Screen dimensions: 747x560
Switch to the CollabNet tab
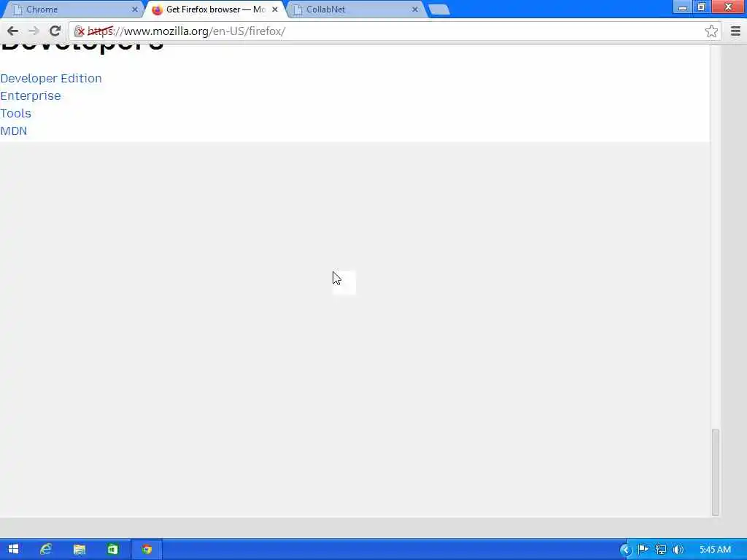(x=356, y=9)
